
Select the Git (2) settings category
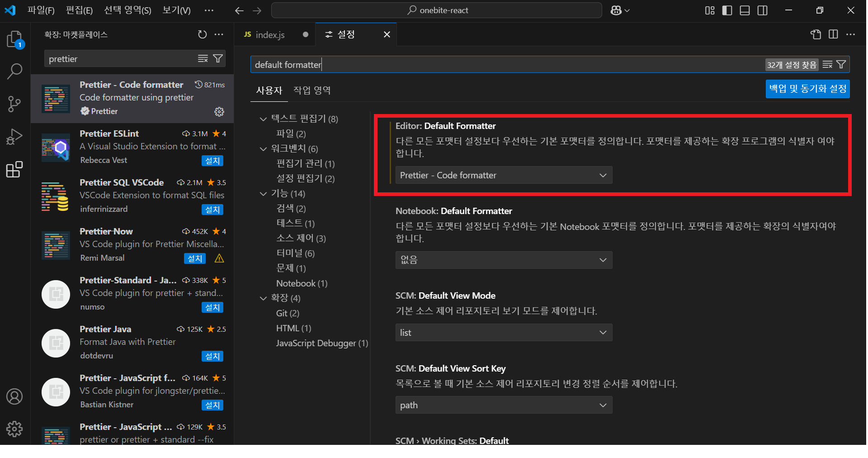(288, 313)
